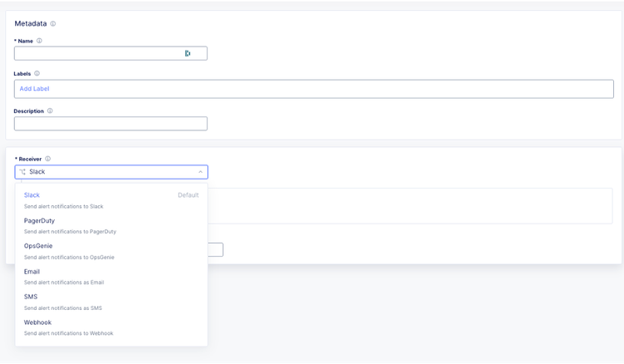Choose PagerDuty as the receiver
624x364 pixels.
pos(39,220)
